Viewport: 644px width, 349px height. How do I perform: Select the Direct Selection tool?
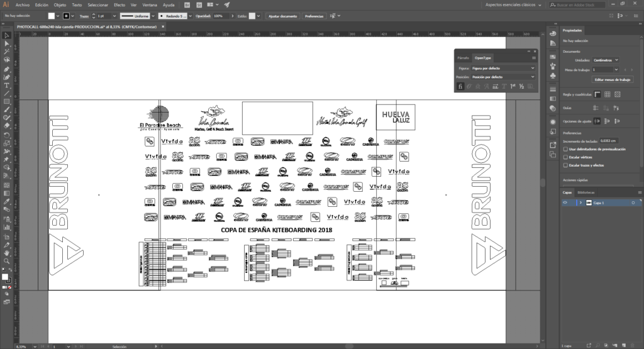pos(6,43)
